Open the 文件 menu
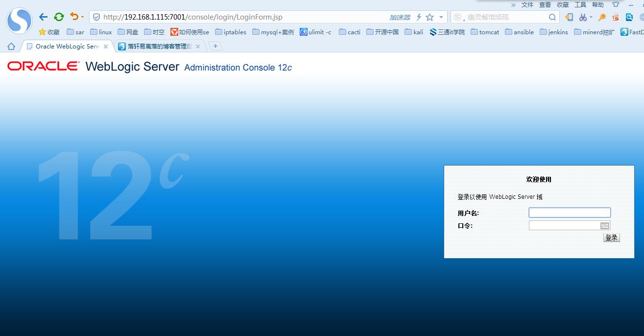644x336 pixels. click(x=527, y=5)
